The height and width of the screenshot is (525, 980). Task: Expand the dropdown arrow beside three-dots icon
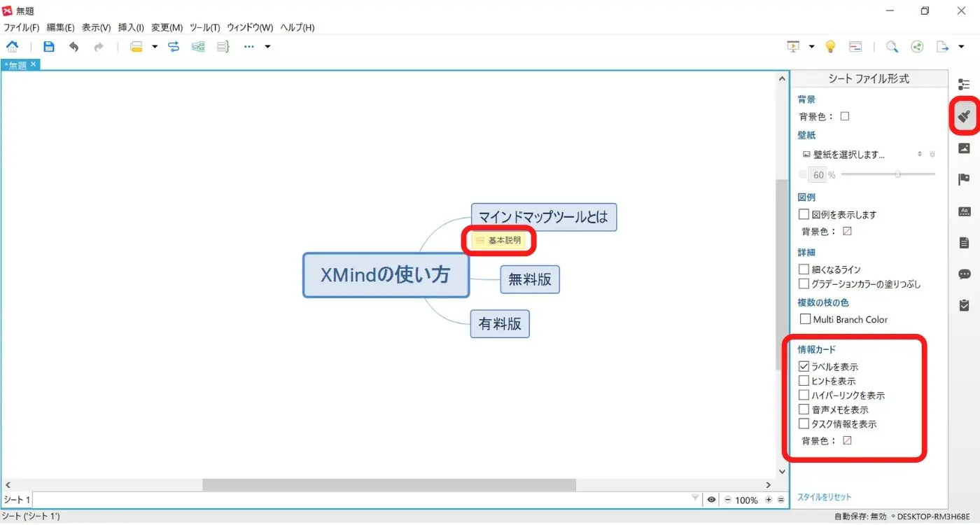pos(267,47)
